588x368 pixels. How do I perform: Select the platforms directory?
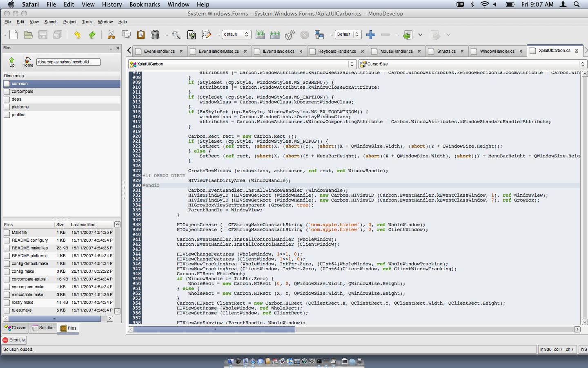click(62, 107)
